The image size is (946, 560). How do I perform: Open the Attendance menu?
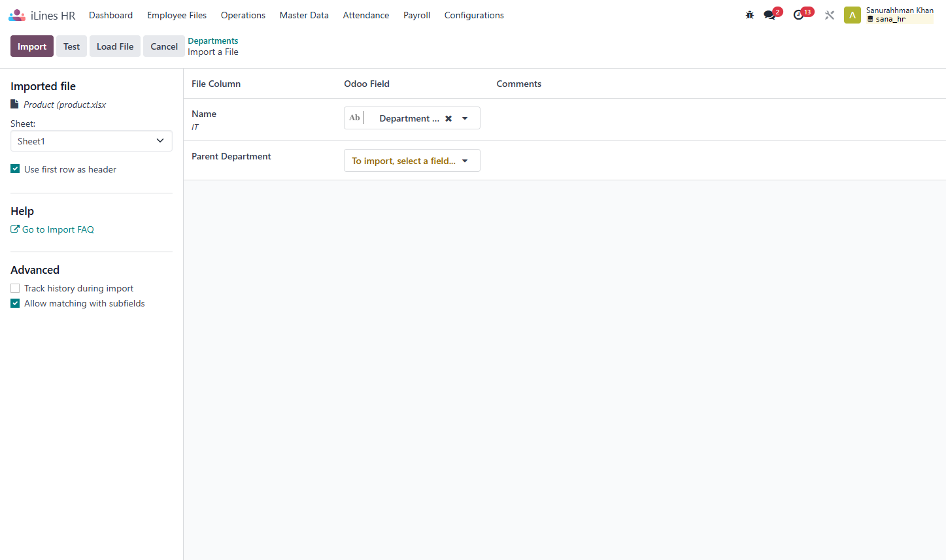point(366,15)
